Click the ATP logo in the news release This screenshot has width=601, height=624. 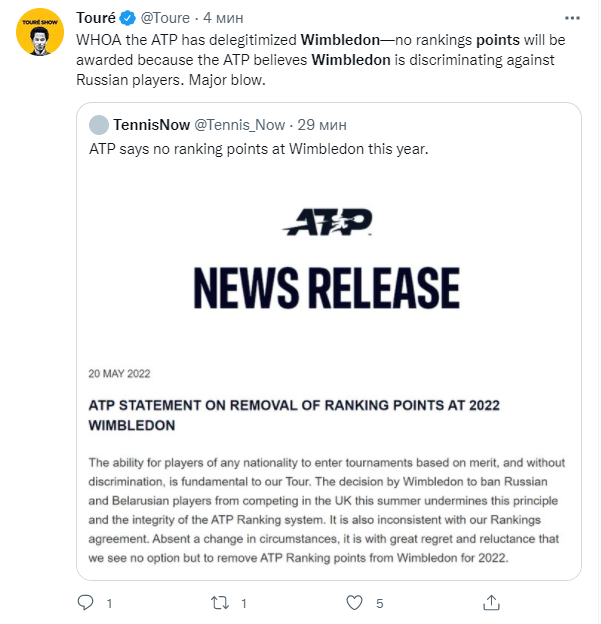pyautogui.click(x=327, y=222)
